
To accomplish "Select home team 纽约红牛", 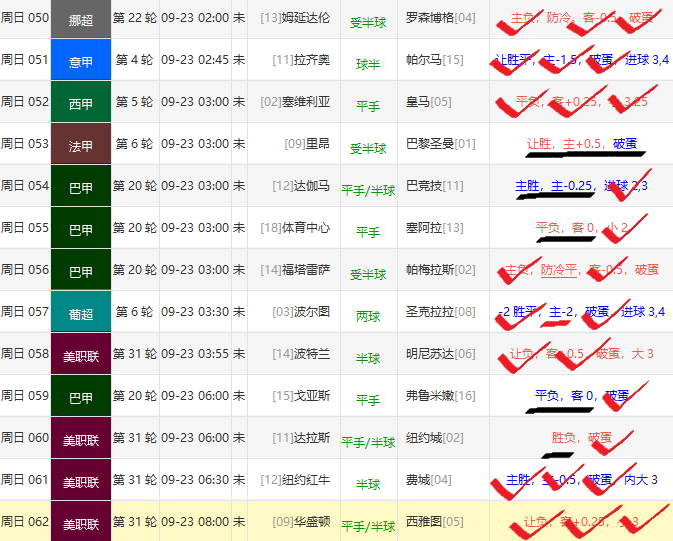I will pyautogui.click(x=302, y=480).
